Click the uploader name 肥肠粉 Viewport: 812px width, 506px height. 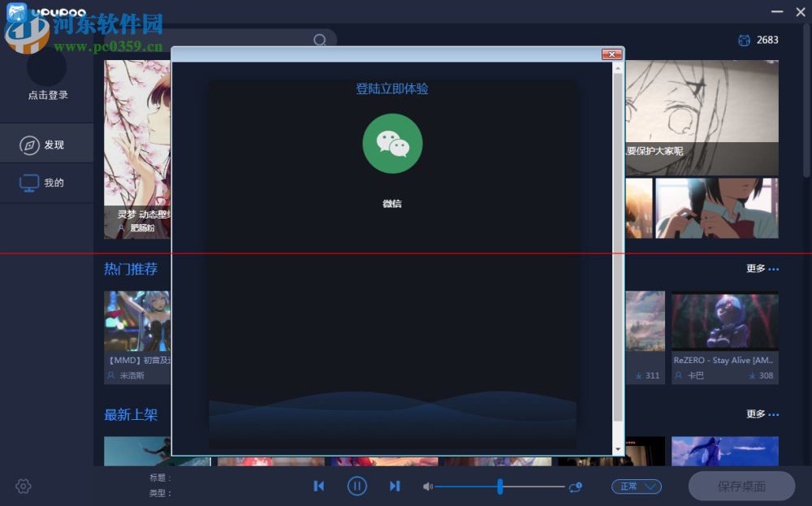[142, 228]
